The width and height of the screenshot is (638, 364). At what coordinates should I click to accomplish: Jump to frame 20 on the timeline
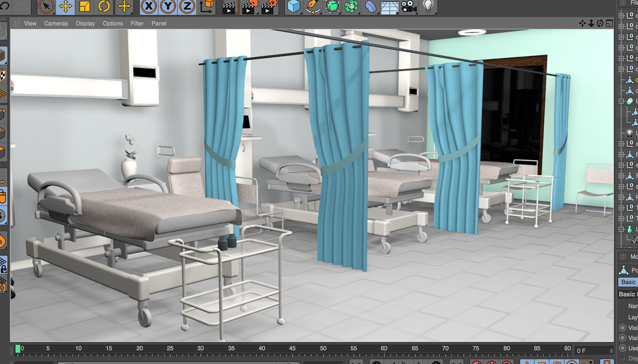tap(140, 348)
